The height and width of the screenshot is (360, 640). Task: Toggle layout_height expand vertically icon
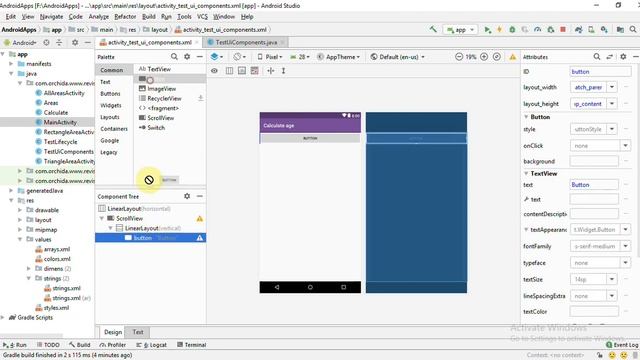point(283,71)
